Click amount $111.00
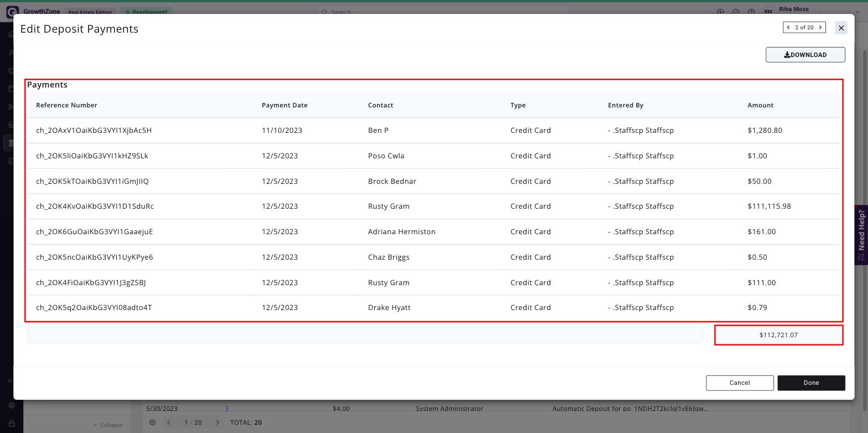This screenshot has width=868, height=433. 762,283
